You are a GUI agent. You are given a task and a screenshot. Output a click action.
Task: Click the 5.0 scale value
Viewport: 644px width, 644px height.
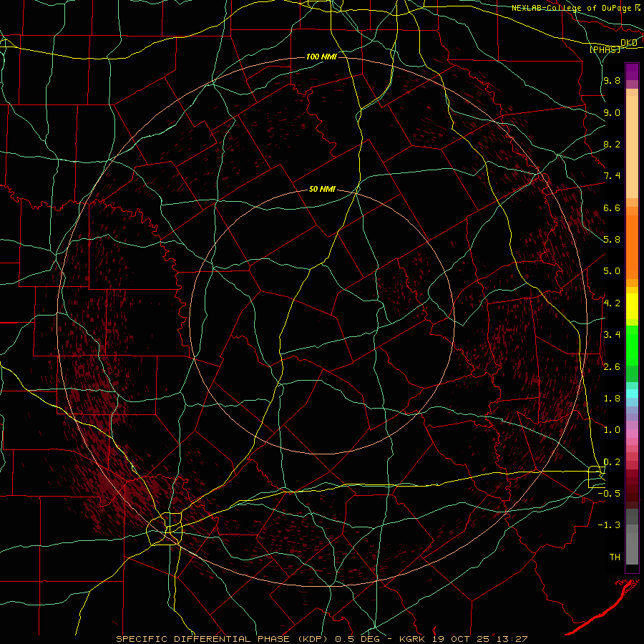tap(612, 271)
